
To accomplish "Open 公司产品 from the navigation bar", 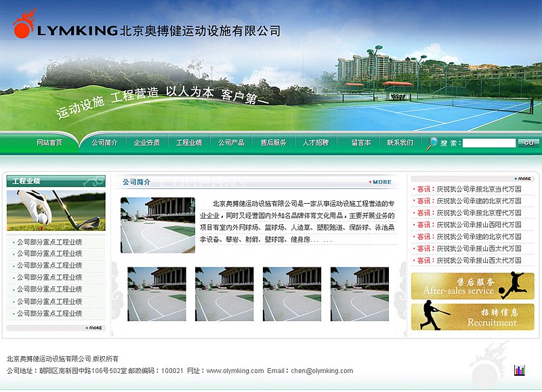I will click(231, 143).
